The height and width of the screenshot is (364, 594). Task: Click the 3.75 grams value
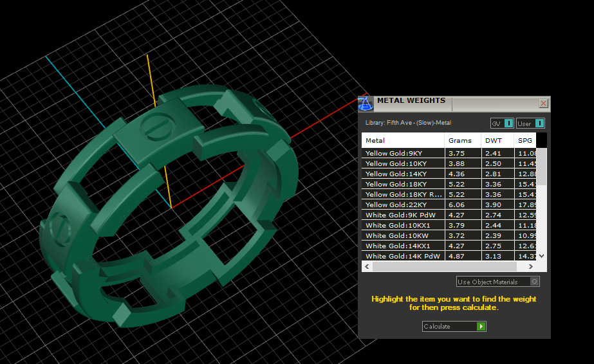click(456, 153)
